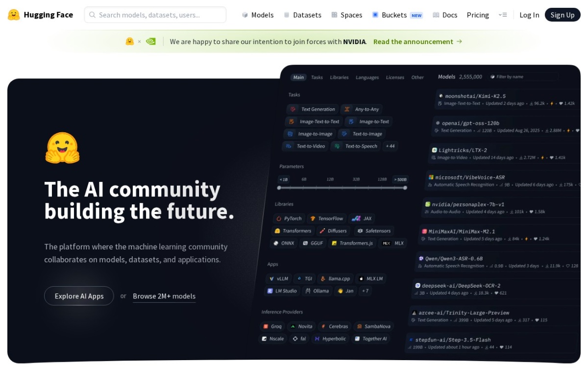
Task: Open the deepseek-ai/DeepSeek-OCR-2 model entry
Action: click(496, 289)
